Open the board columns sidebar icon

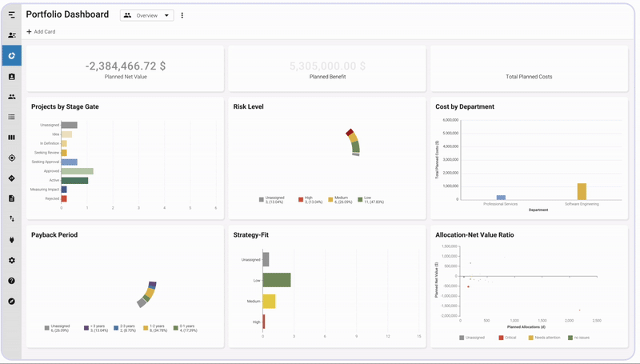(x=11, y=138)
